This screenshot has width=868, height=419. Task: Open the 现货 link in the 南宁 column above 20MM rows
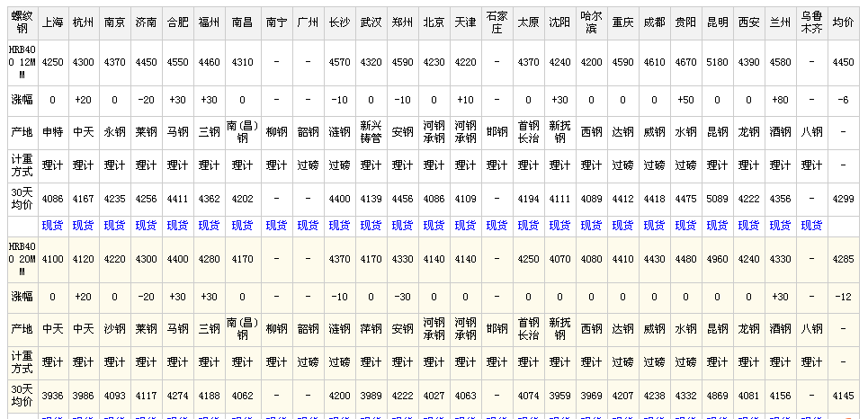[x=276, y=226]
